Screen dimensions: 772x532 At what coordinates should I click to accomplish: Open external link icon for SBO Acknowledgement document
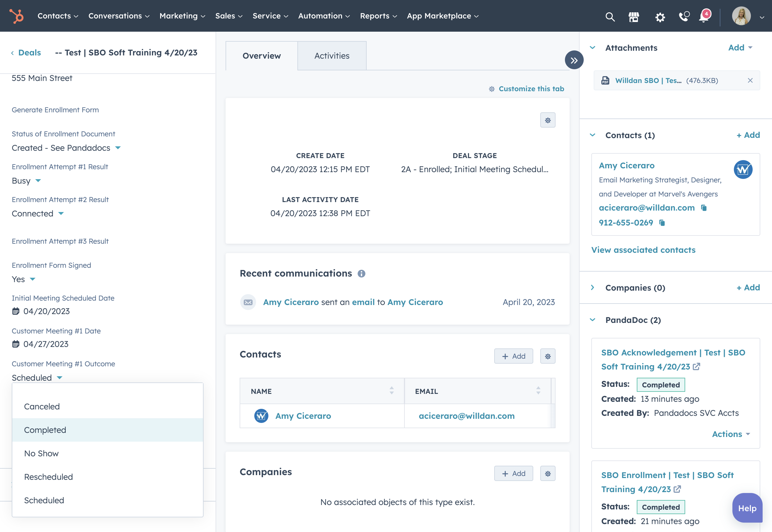tap(696, 367)
